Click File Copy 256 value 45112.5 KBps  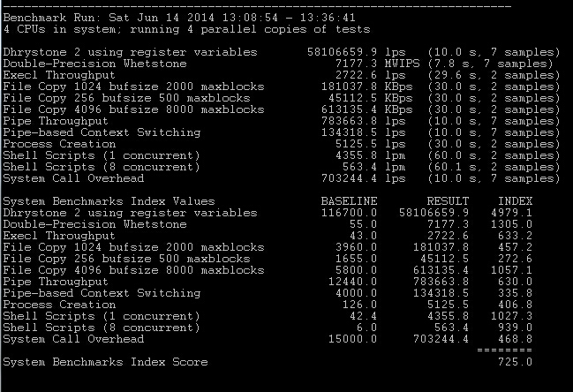[x=371, y=98]
